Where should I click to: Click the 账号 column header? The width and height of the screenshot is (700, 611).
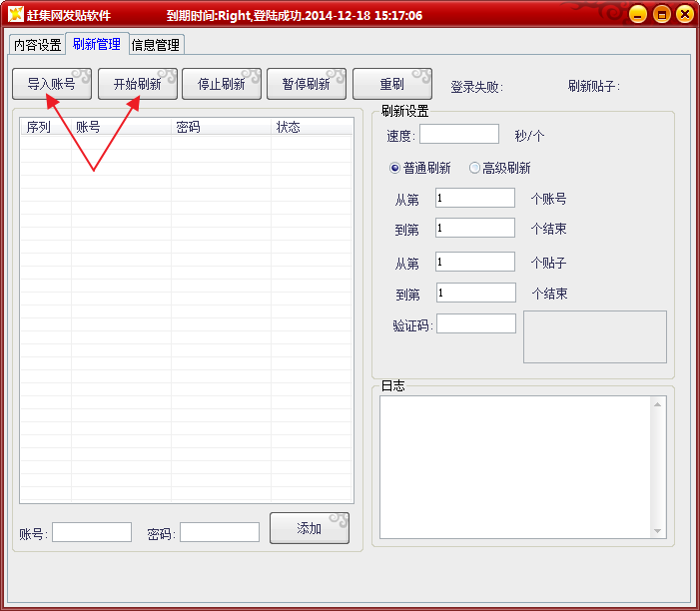click(x=121, y=127)
